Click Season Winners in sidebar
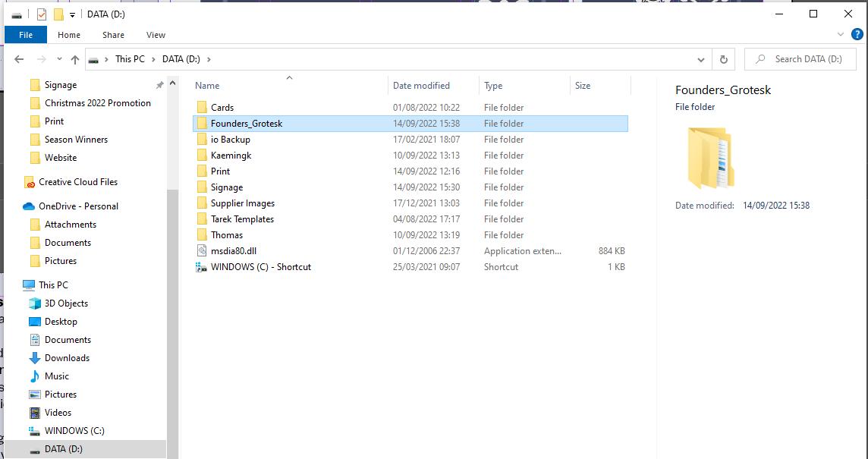This screenshot has height=459, width=868. point(76,140)
